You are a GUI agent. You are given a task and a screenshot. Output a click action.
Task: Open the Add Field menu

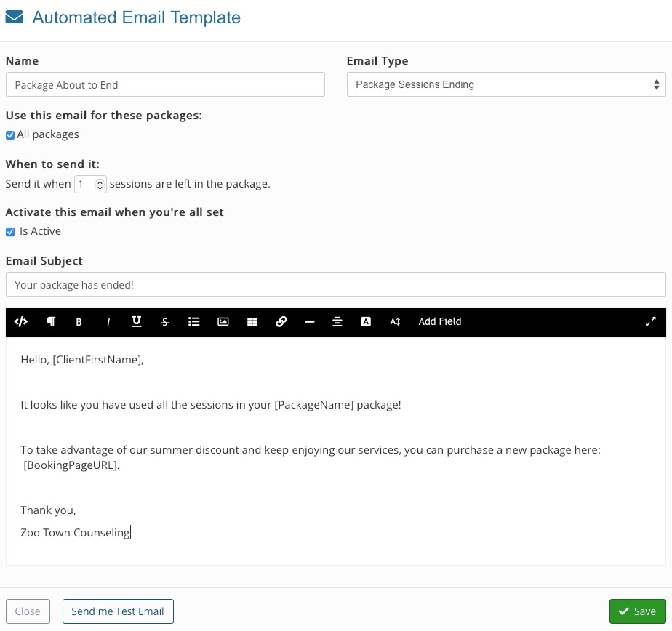[440, 322]
